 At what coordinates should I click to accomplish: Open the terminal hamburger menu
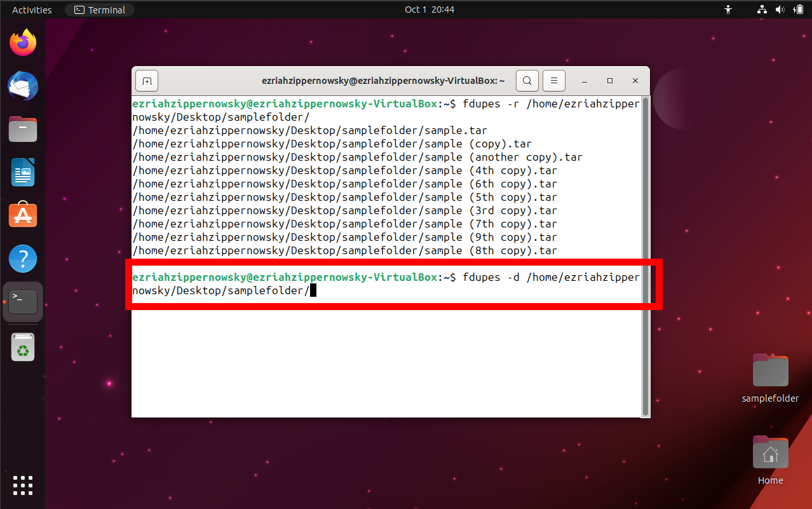click(x=553, y=81)
